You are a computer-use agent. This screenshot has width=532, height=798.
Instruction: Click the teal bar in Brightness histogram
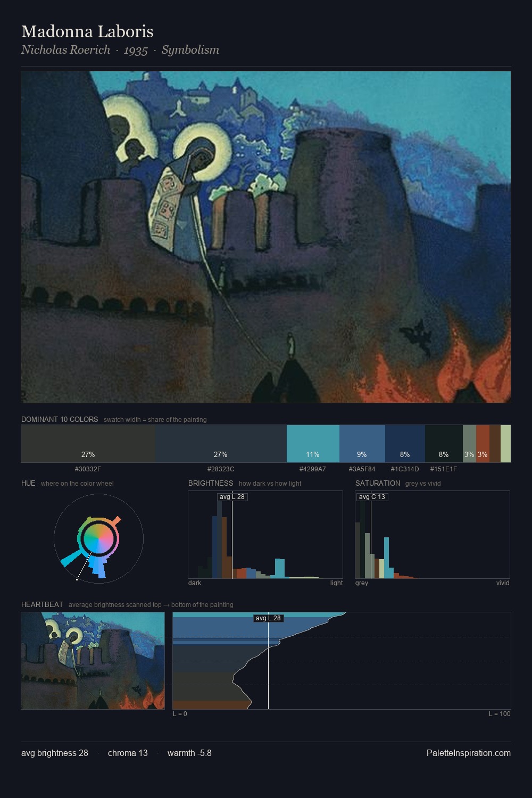tap(279, 568)
